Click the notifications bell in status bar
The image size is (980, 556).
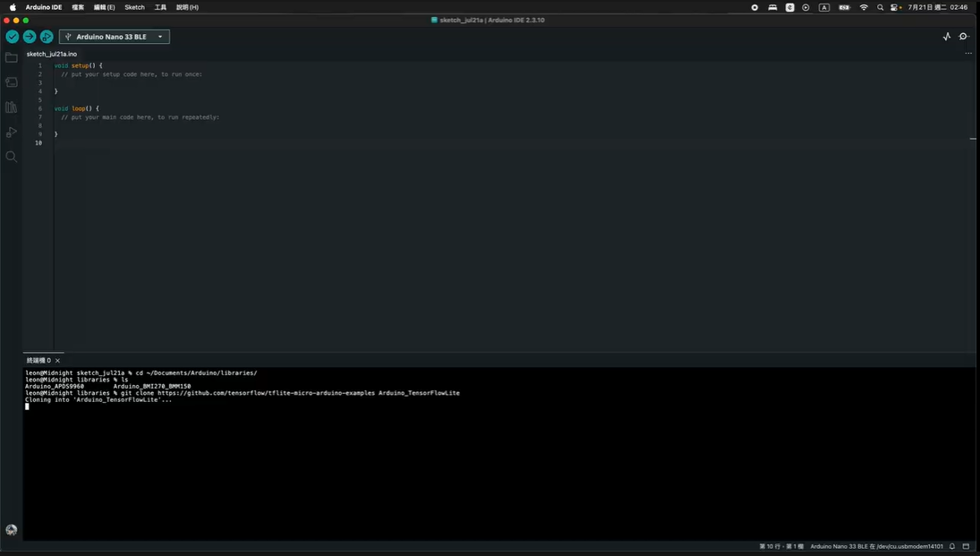pyautogui.click(x=952, y=546)
